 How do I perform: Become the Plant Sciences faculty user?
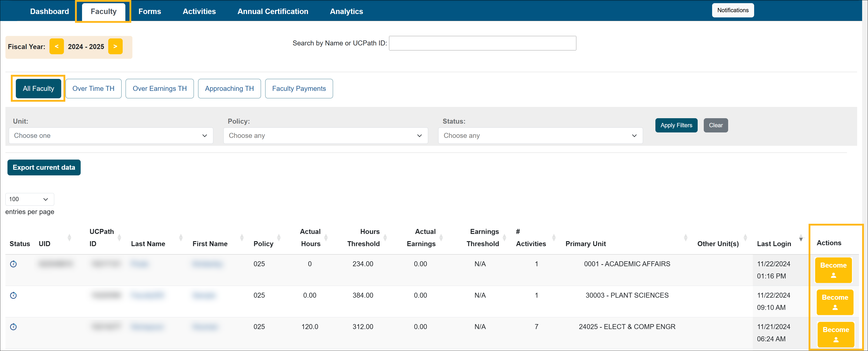(835, 302)
